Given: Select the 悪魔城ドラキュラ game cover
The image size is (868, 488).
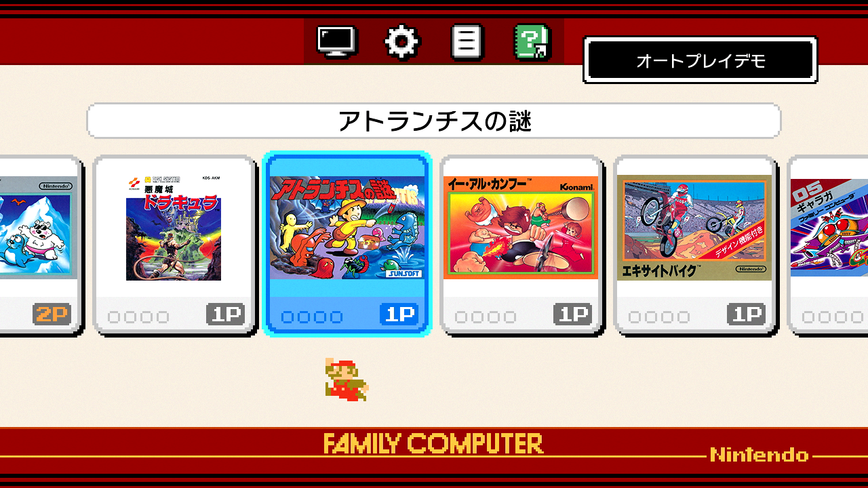Looking at the screenshot, I should (x=174, y=228).
